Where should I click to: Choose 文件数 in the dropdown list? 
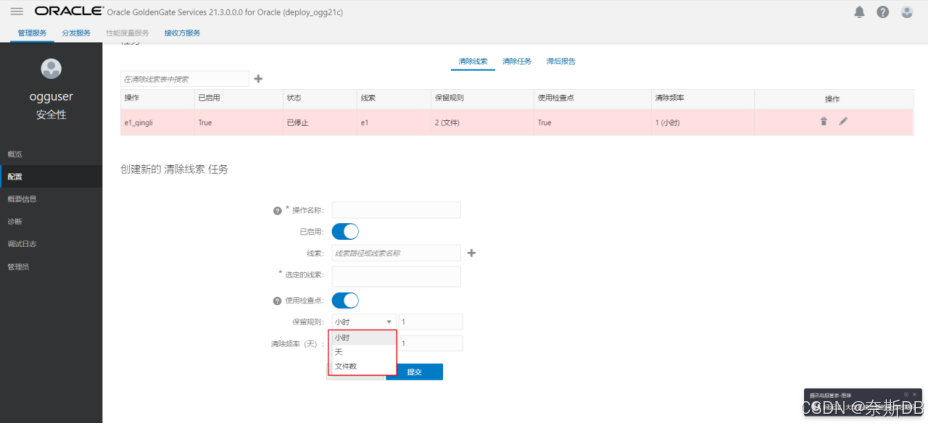[346, 367]
